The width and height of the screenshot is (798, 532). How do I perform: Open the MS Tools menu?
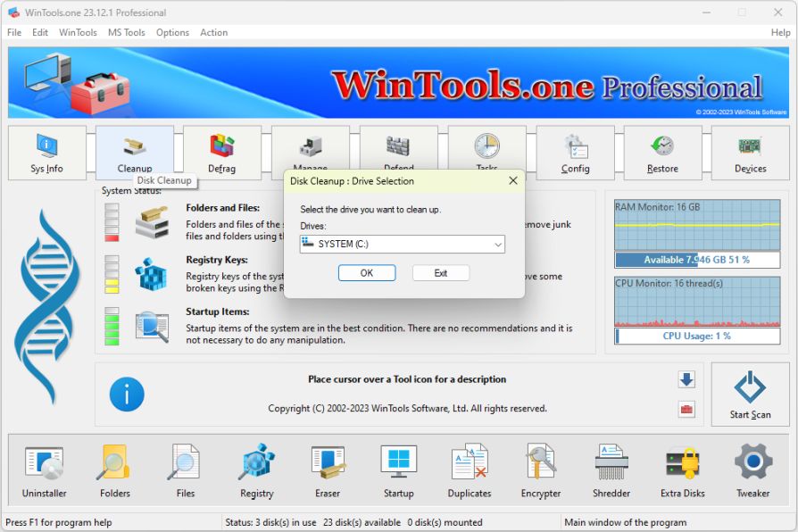pyautogui.click(x=126, y=33)
